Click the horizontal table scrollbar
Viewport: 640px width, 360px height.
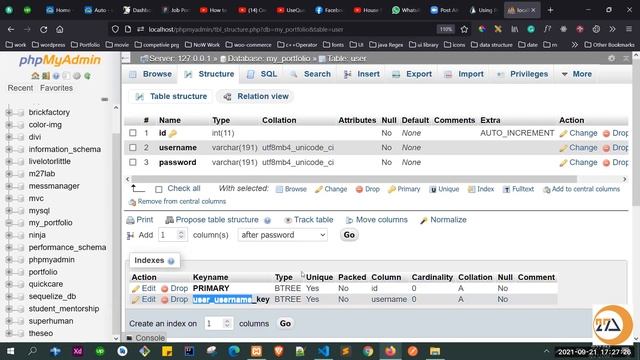click(x=353, y=179)
